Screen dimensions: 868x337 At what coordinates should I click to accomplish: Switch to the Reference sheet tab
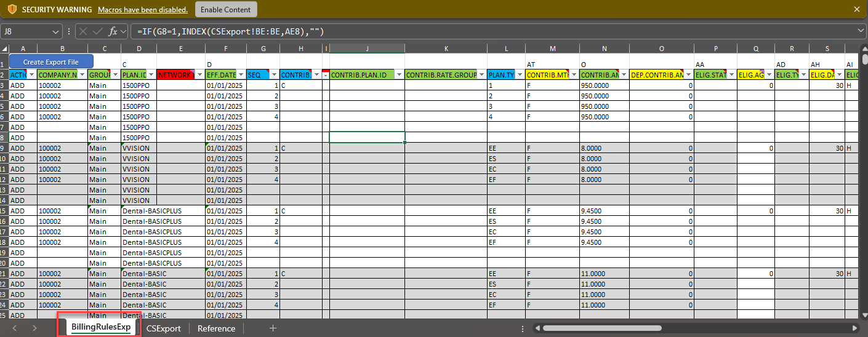(x=216, y=328)
